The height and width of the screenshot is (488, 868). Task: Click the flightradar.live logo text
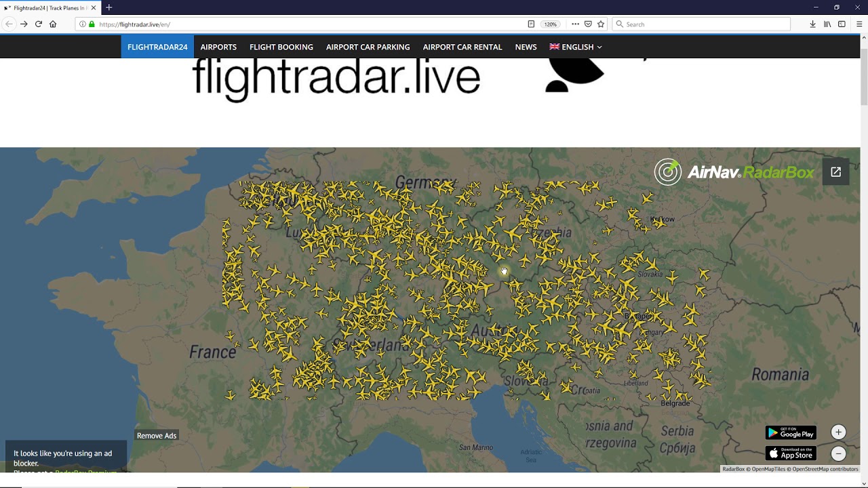click(x=336, y=79)
